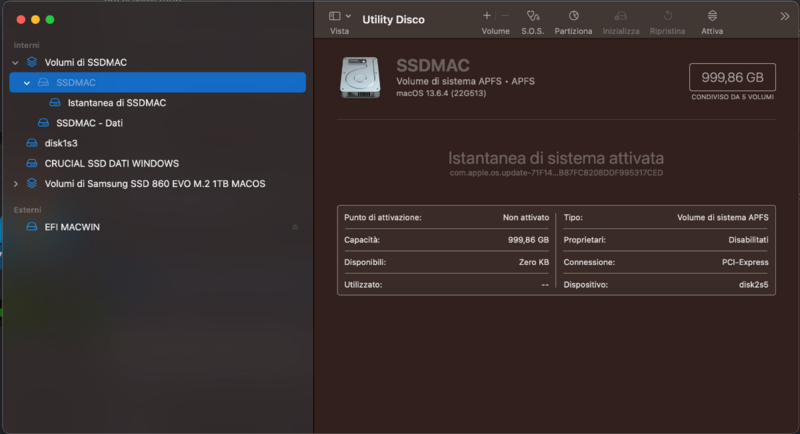Open the Partiziona pie icon
Viewport: 800px width, 434px height.
click(573, 16)
